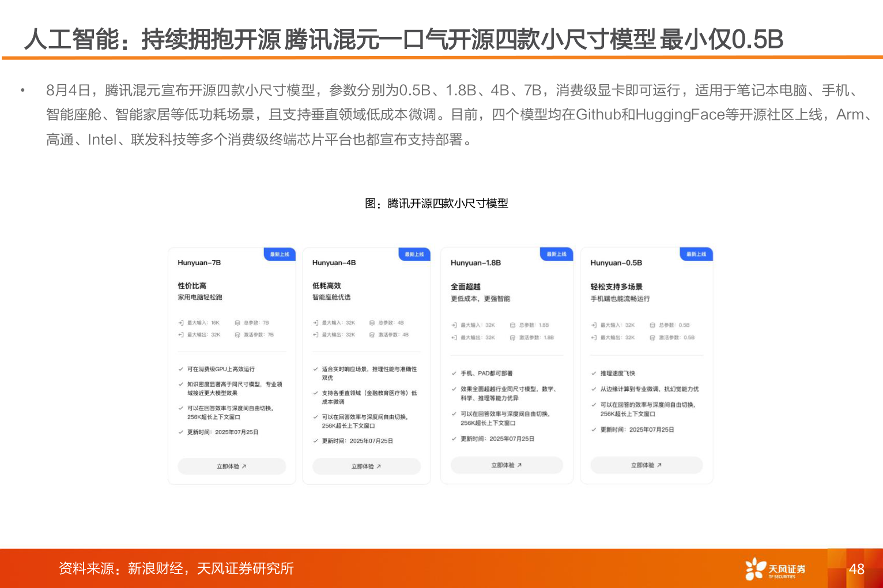Click max output icon on Hunyuan-1.8B card
The height and width of the screenshot is (588, 883).
tap(454, 337)
